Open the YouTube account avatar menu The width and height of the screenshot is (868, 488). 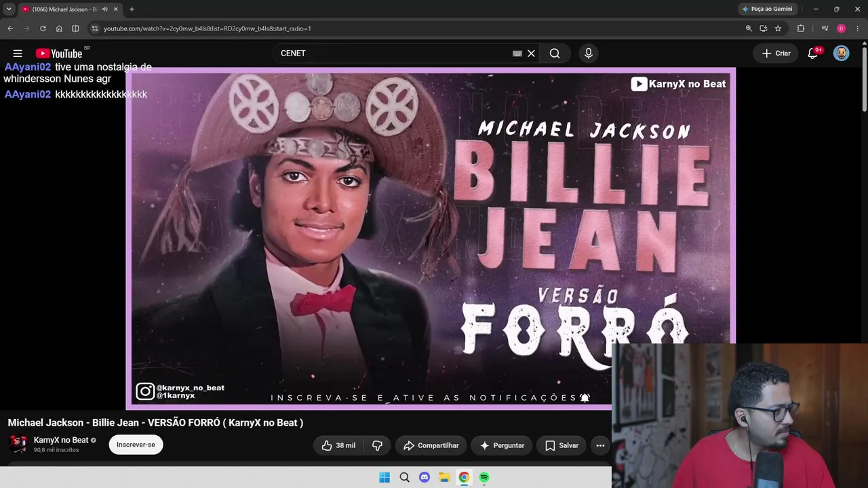click(x=841, y=54)
